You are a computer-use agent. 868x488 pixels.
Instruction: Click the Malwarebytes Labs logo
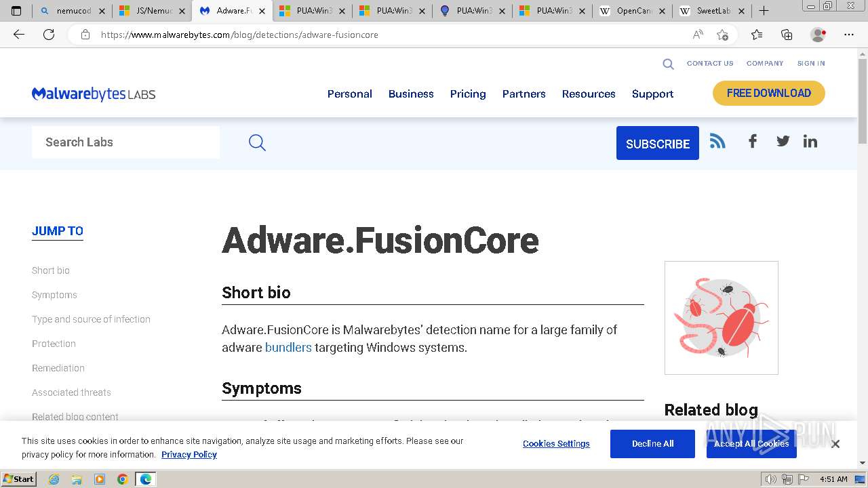point(94,94)
